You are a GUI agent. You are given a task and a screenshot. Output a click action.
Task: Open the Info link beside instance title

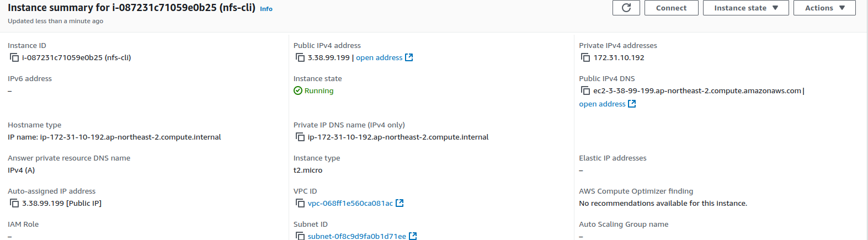[x=266, y=9]
